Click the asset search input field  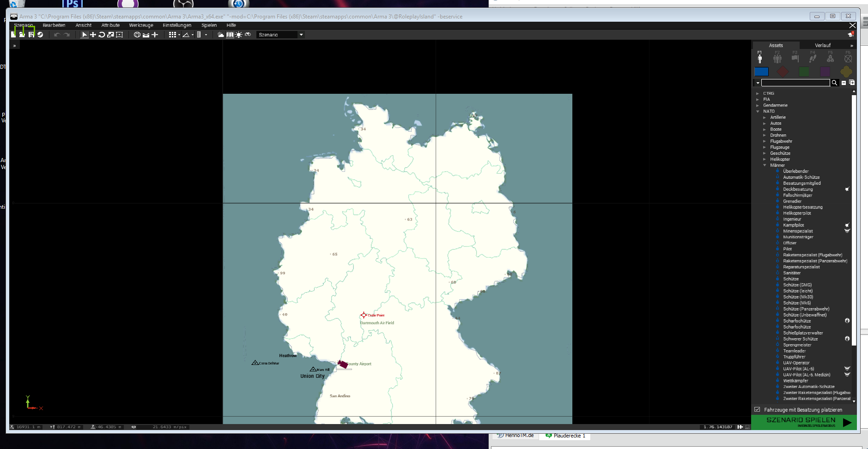(x=795, y=83)
